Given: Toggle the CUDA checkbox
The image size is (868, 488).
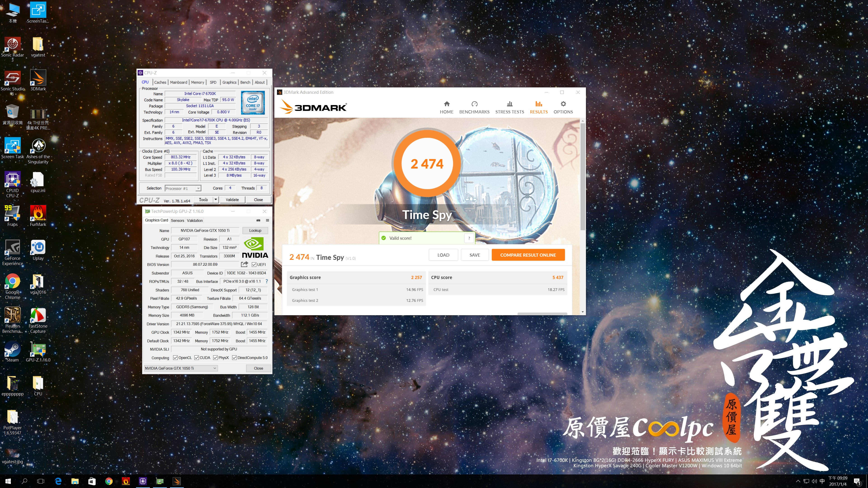Looking at the screenshot, I should coord(196,358).
